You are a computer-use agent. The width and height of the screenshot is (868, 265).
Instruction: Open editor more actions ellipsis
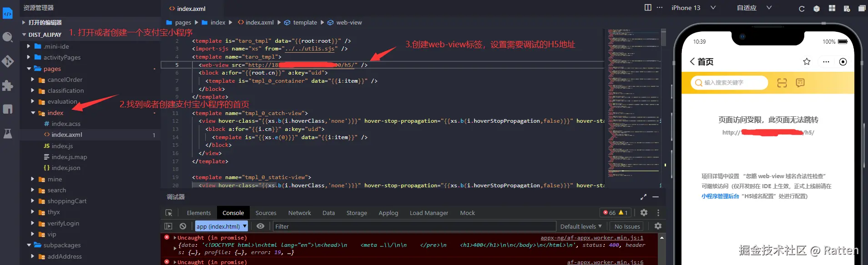pyautogui.click(x=660, y=7)
